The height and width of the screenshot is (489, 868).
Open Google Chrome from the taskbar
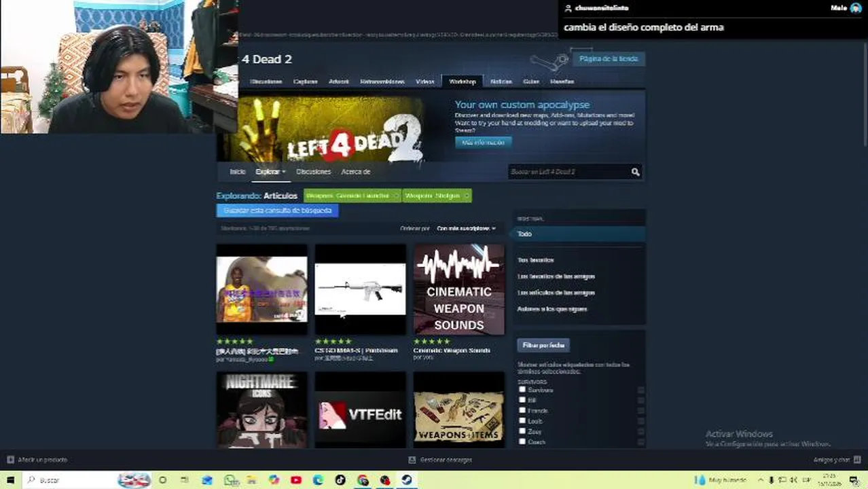point(363,480)
